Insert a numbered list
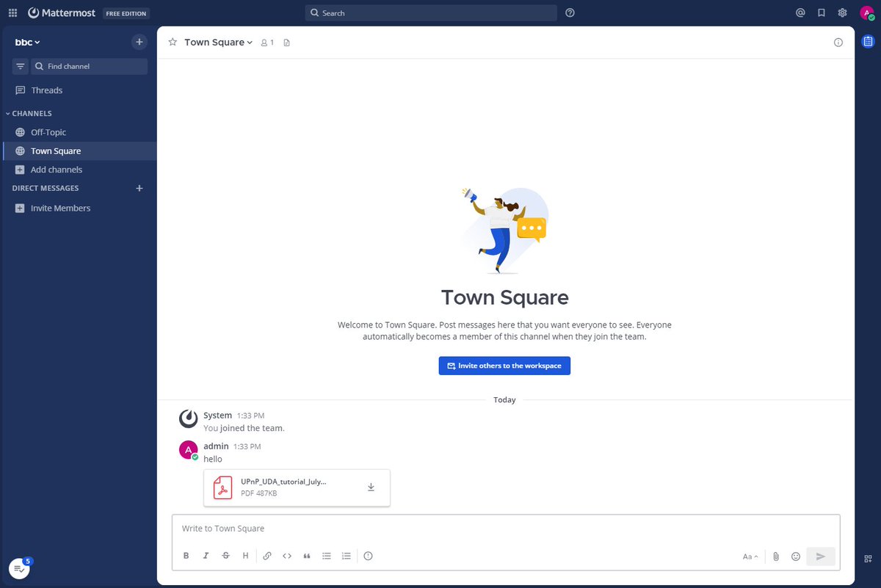 click(347, 556)
